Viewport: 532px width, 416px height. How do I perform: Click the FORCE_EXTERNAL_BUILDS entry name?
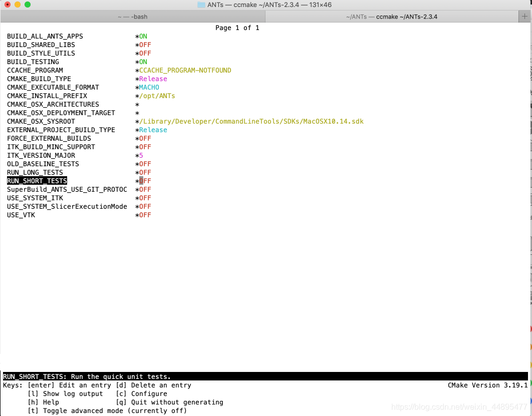[x=49, y=138]
